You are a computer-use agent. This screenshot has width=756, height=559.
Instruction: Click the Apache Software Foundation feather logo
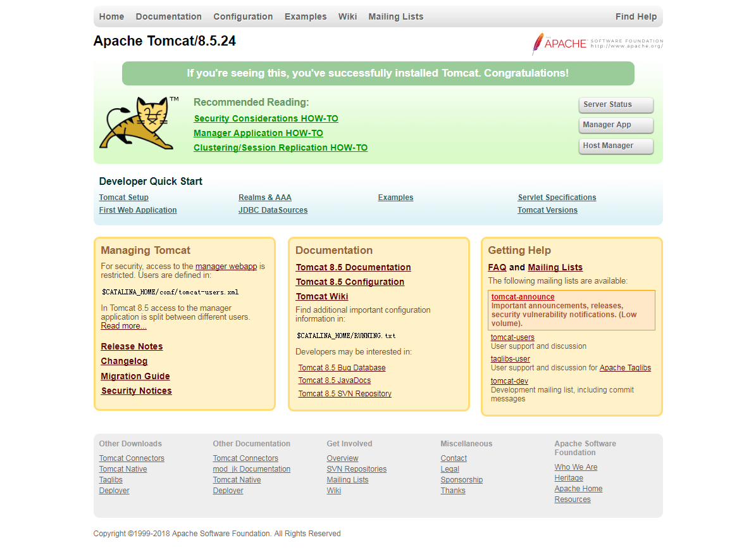point(597,44)
